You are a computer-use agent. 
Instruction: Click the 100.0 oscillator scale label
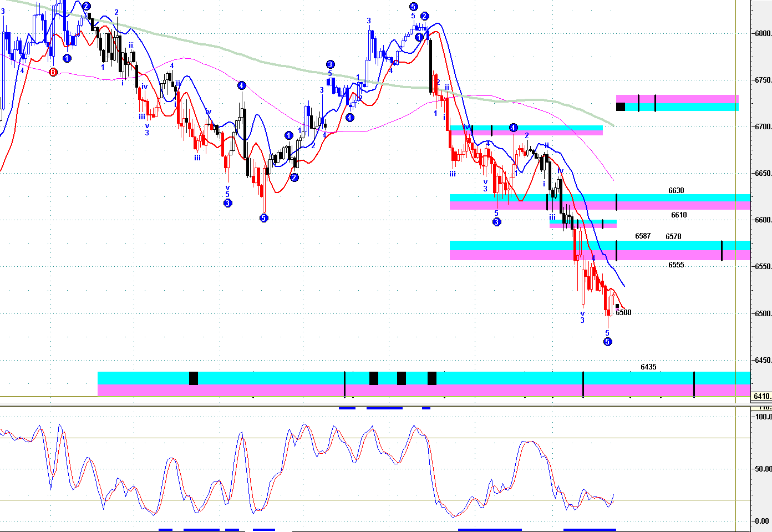click(763, 417)
